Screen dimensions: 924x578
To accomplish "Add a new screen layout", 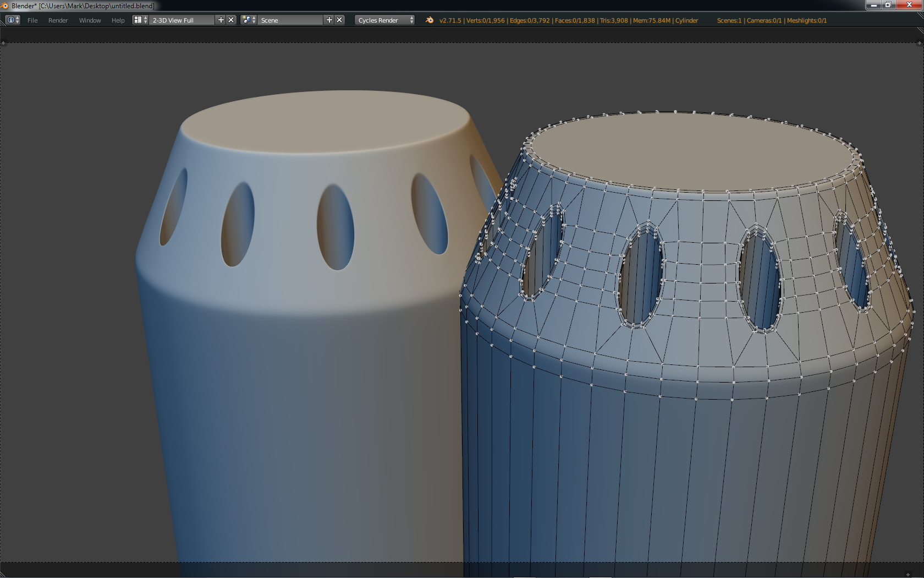I will (221, 20).
